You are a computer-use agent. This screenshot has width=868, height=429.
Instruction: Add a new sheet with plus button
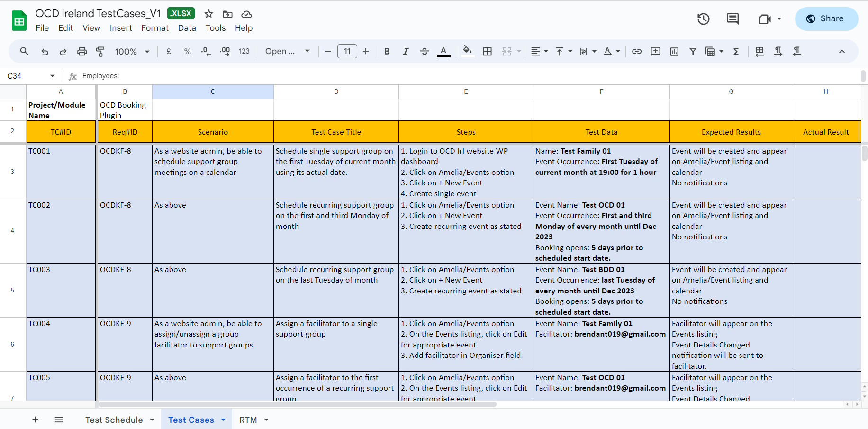(35, 420)
